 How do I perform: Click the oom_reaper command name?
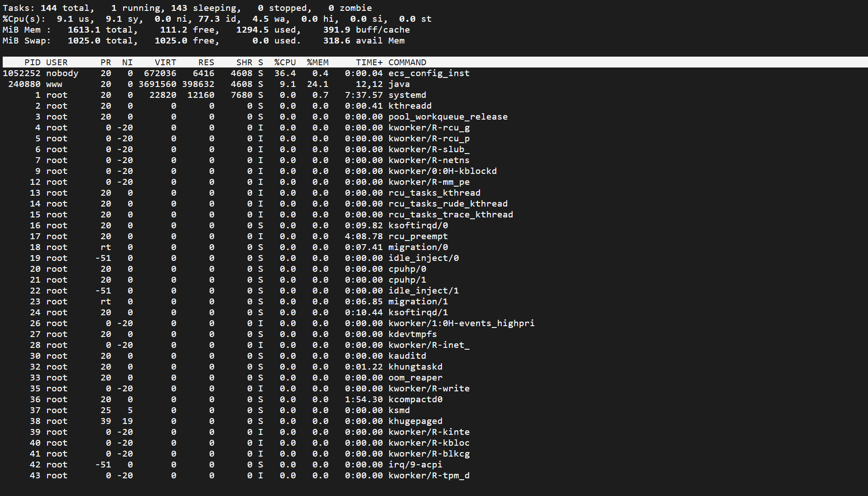415,378
